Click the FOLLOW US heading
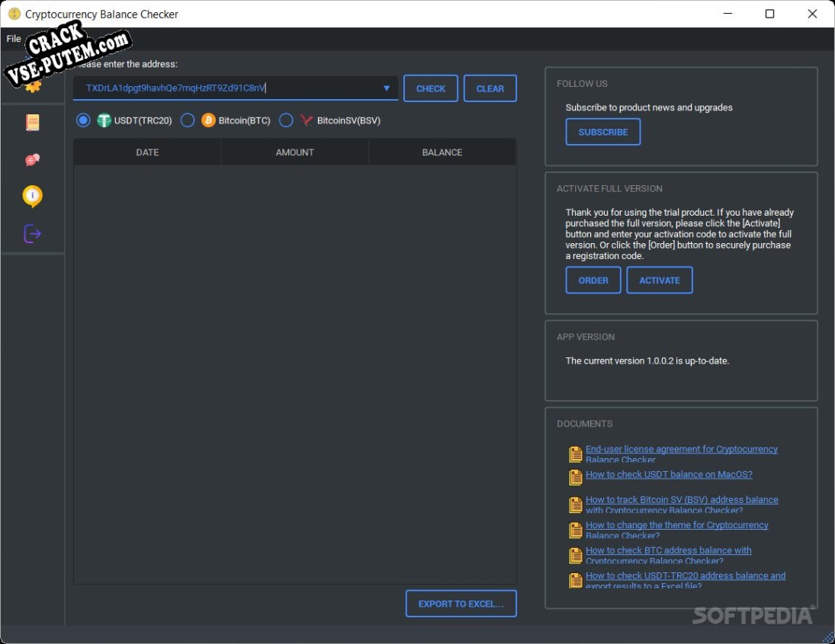 tap(582, 84)
